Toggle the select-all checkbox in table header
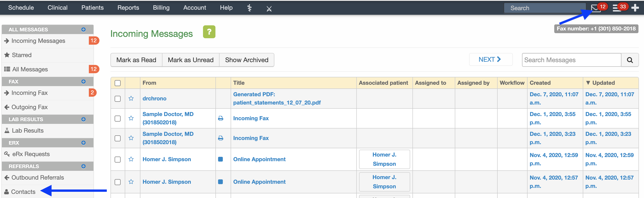This screenshot has height=198, width=644. tap(118, 83)
